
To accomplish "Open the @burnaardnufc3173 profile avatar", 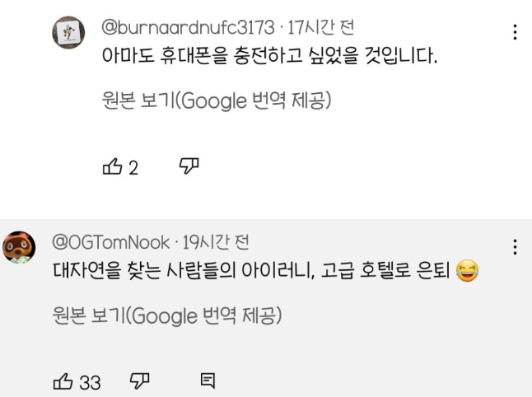I will tap(68, 34).
